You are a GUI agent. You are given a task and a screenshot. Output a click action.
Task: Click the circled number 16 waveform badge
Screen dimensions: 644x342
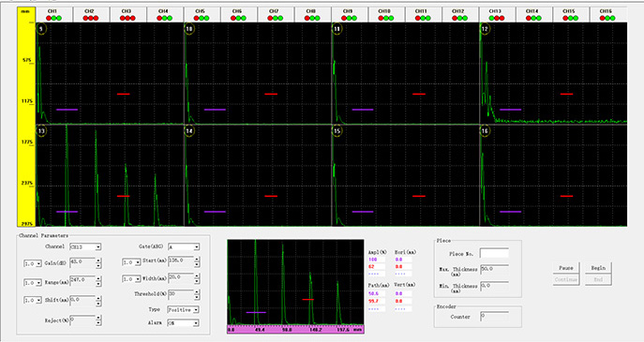(485, 131)
